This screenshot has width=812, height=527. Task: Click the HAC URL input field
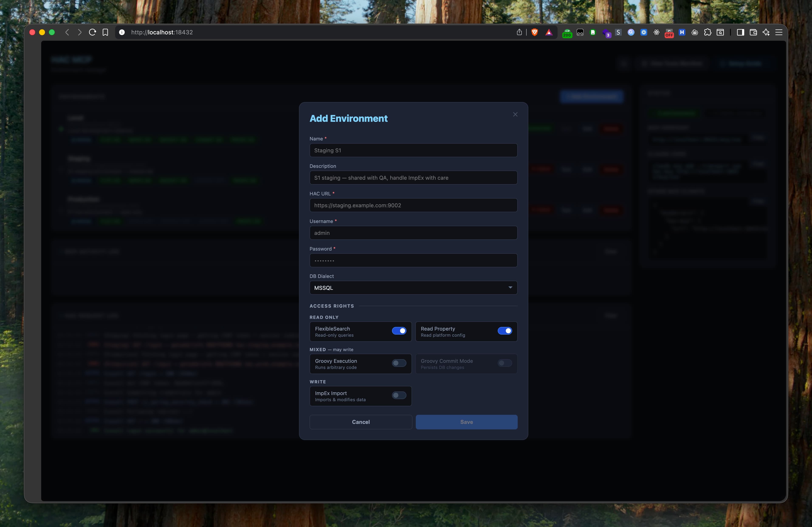point(413,205)
